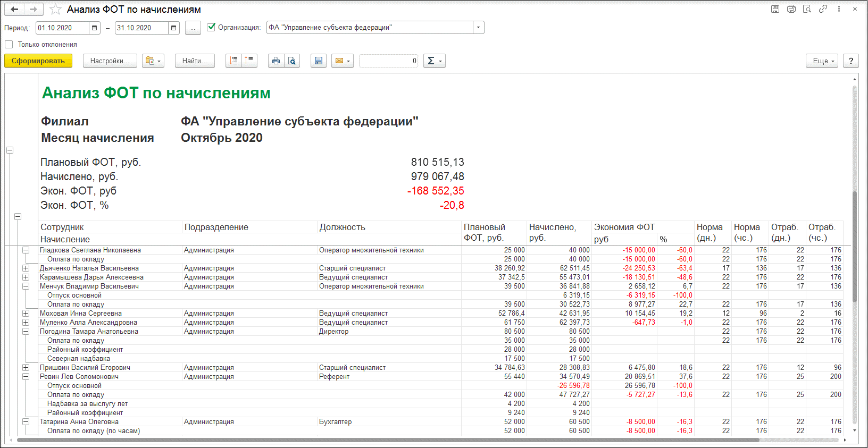Click title bar printer icon
The height and width of the screenshot is (448, 868).
(x=791, y=9)
